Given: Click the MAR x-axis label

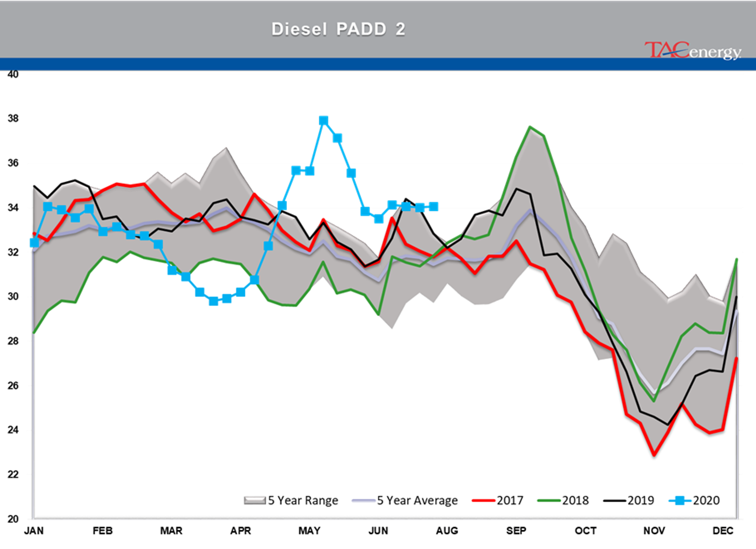Looking at the screenshot, I should click(x=171, y=531).
